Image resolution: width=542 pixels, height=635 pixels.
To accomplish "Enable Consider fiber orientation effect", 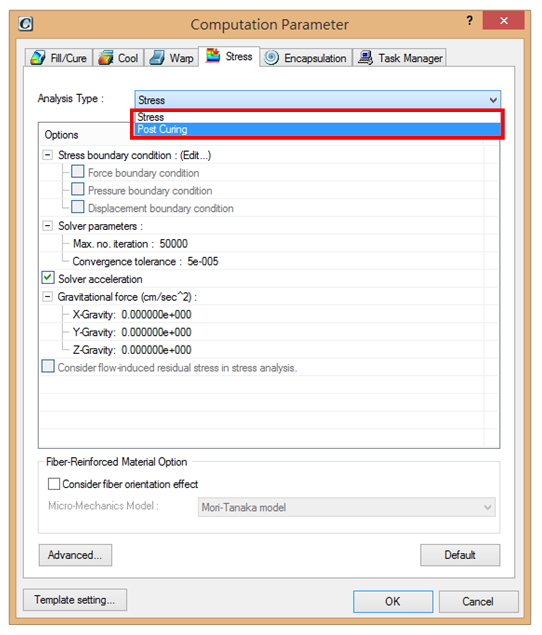I will tap(53, 484).
